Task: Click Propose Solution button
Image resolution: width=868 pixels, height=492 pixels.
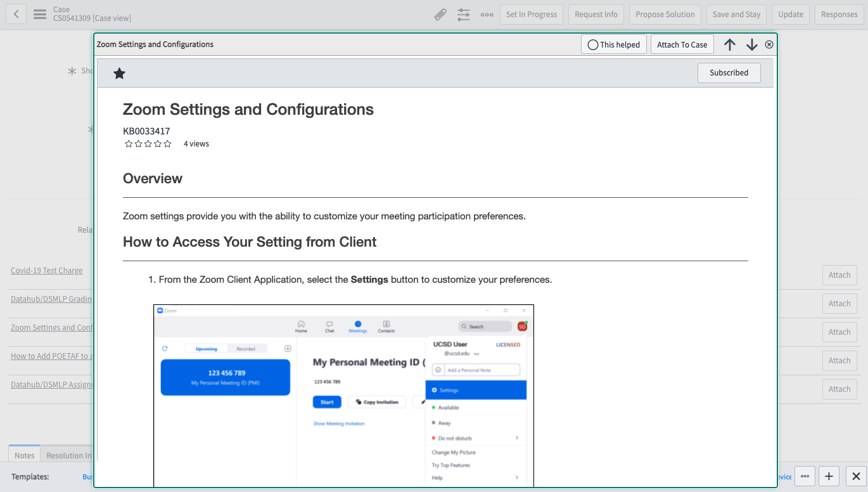Action: pyautogui.click(x=665, y=15)
